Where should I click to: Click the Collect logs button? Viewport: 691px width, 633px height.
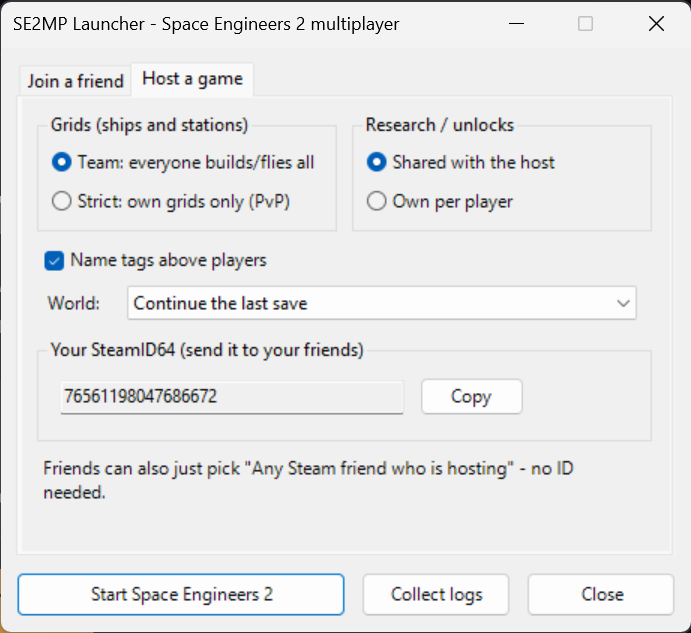(x=436, y=594)
